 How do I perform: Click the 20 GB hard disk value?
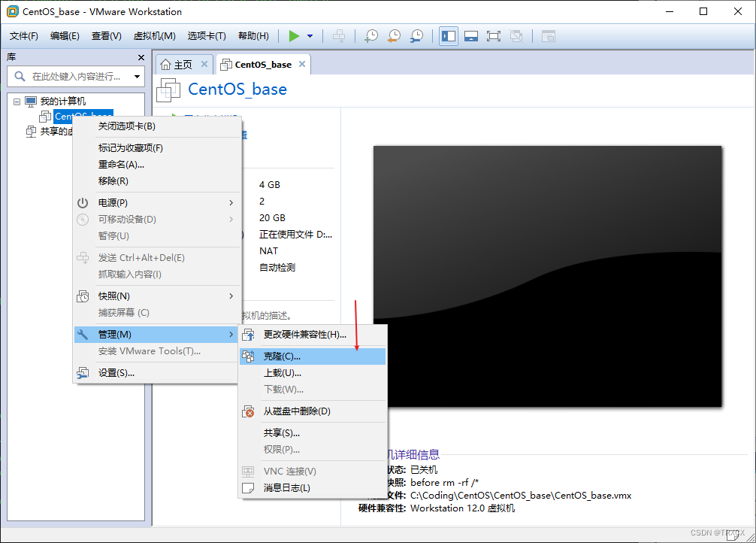[272, 218]
